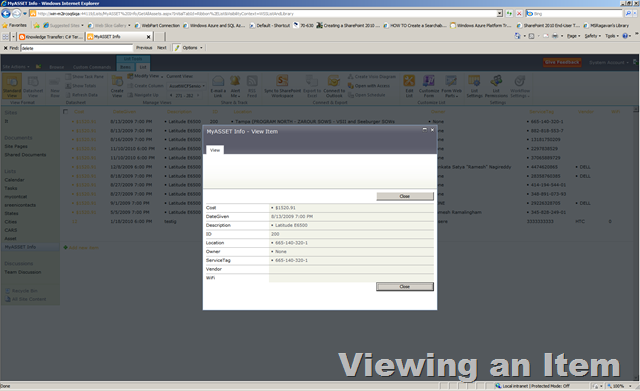This screenshot has height=391, width=640.
Task: Open the IE Tools menu
Action: point(611,36)
